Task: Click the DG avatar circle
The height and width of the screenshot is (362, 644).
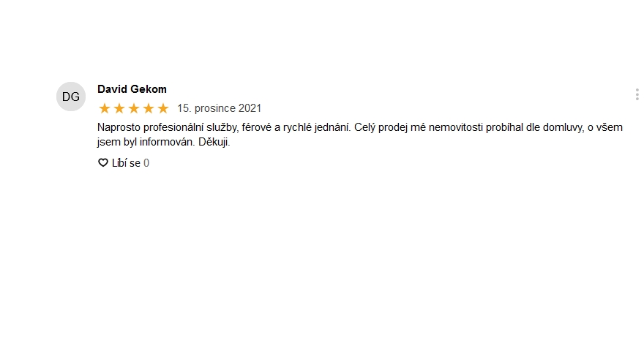Action: 71,97
